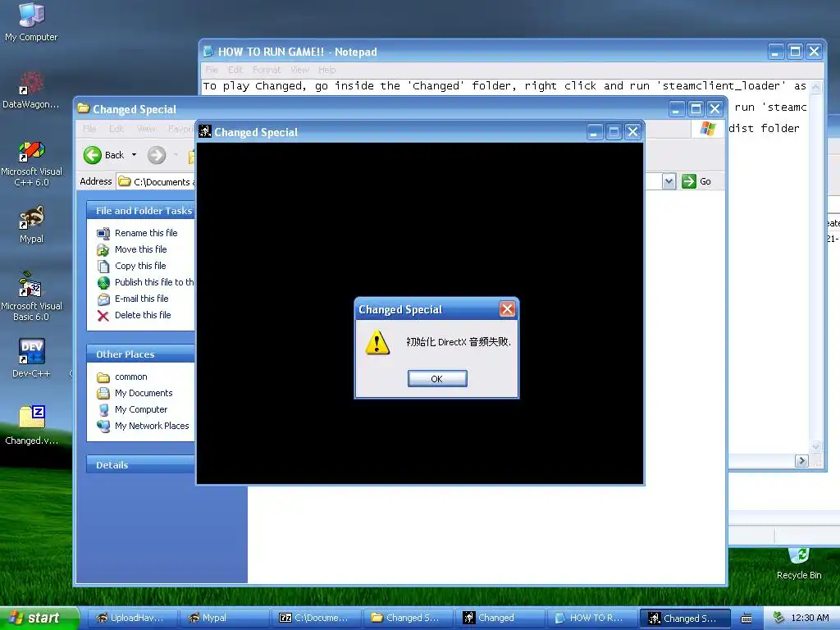The width and height of the screenshot is (840, 630).
Task: Click the Back button in Explorer window
Action: point(104,155)
